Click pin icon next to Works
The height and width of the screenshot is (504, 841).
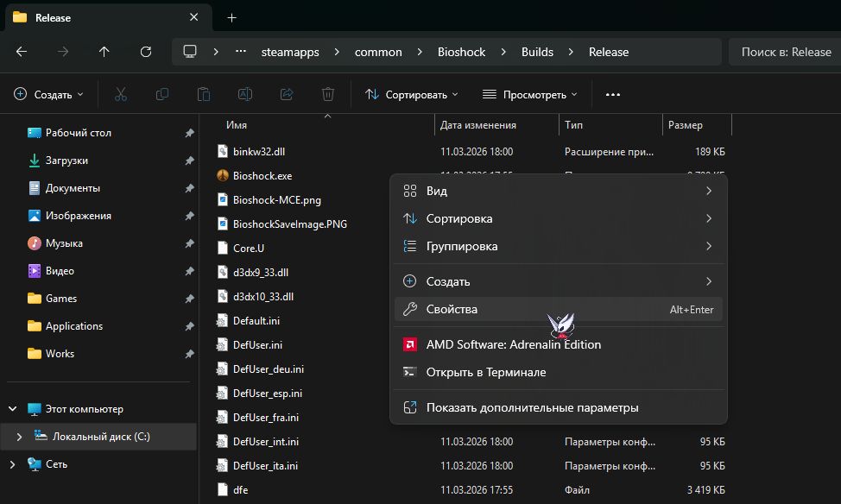tap(189, 354)
